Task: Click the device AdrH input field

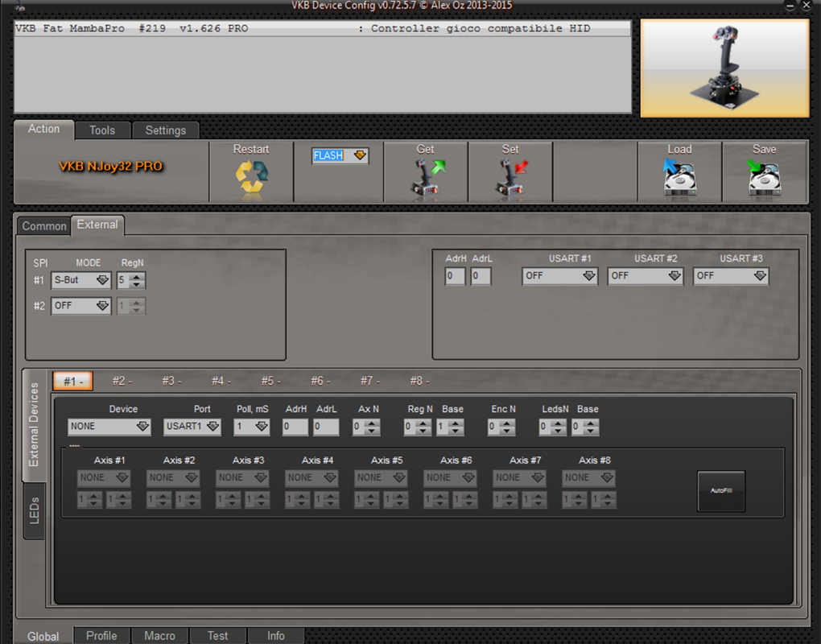Action: [x=295, y=427]
